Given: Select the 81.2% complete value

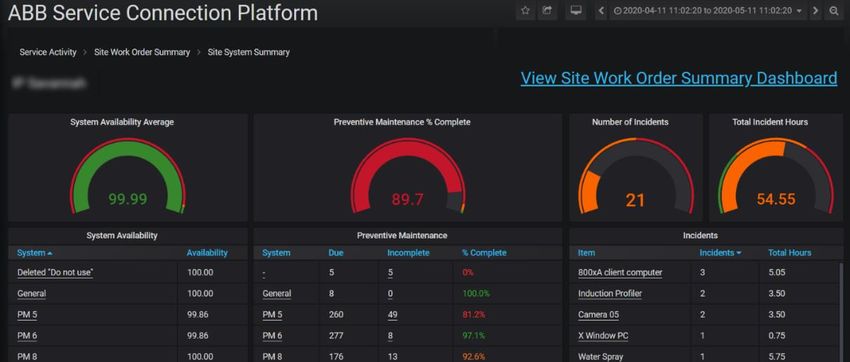Looking at the screenshot, I should pos(474,315).
